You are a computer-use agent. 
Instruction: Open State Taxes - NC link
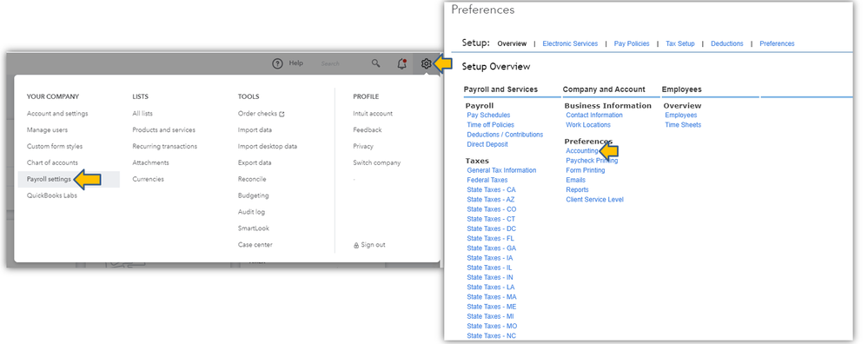(x=492, y=335)
